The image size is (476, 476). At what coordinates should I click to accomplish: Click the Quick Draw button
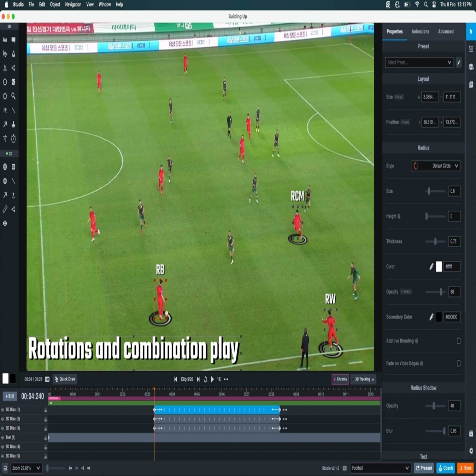pos(65,379)
